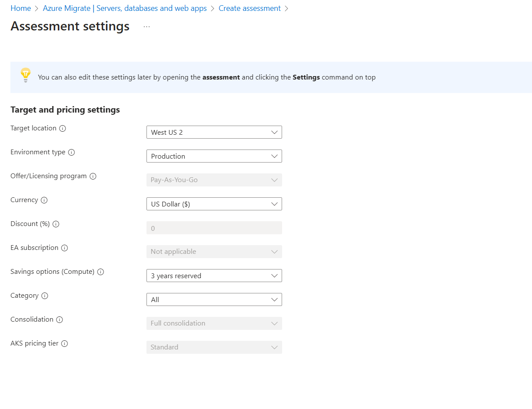Click the EA subscription info icon
The height and width of the screenshot is (409, 532).
[65, 248]
